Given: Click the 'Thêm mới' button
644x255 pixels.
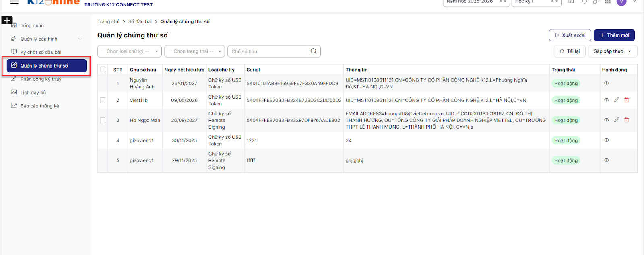Looking at the screenshot, I should pos(614,35).
